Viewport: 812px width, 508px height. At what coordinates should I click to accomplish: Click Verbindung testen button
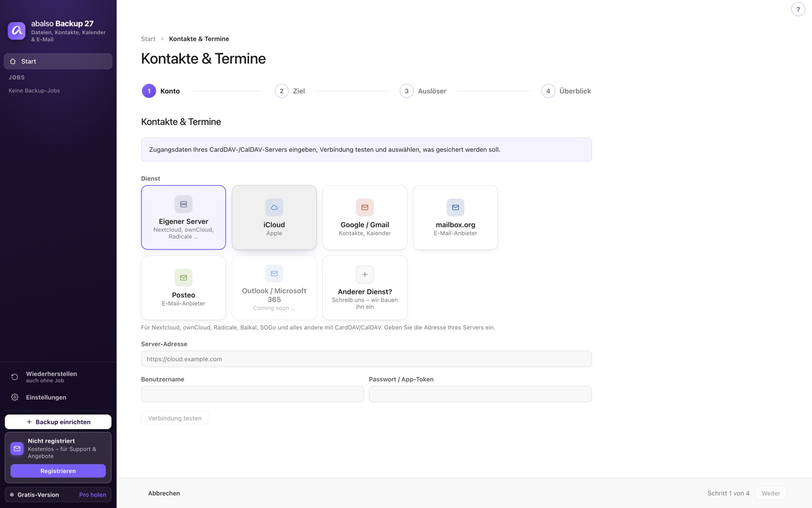pyautogui.click(x=175, y=418)
